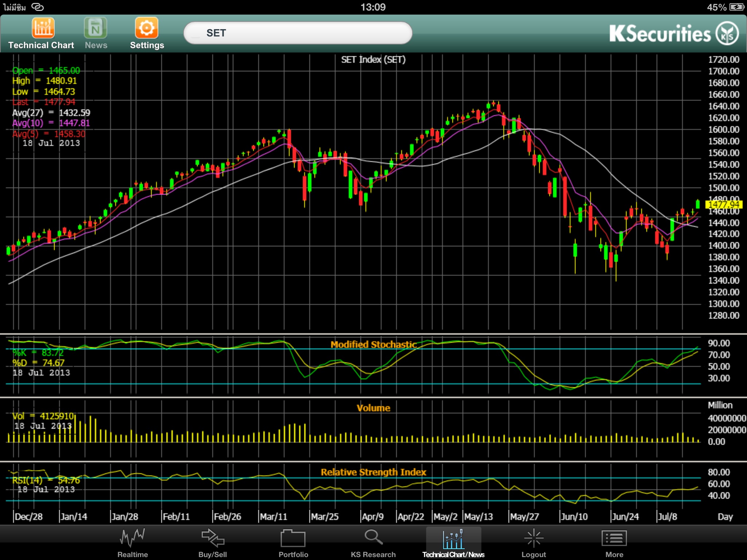The height and width of the screenshot is (560, 747).
Task: Tap the KSecurities logo
Action: pyautogui.click(x=673, y=34)
